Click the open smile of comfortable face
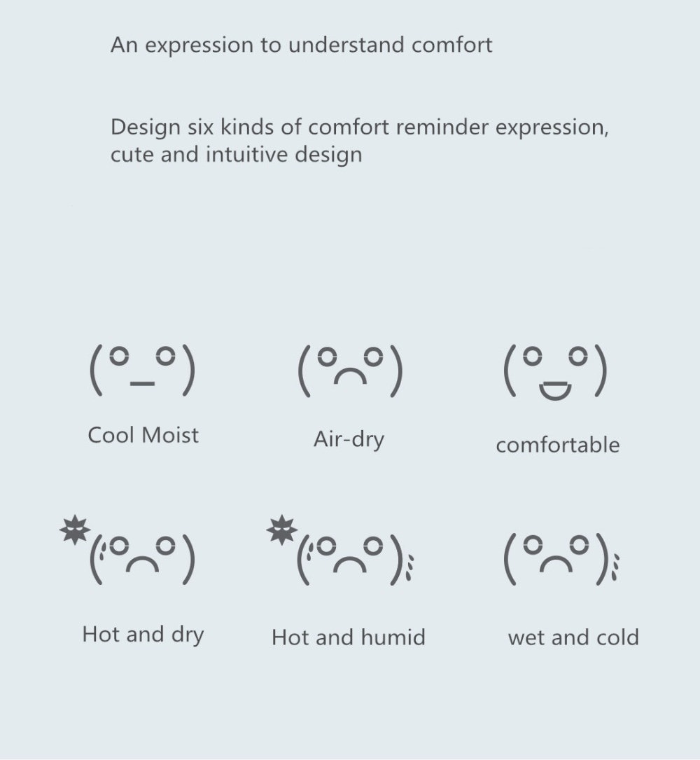The image size is (700, 760). 555,391
